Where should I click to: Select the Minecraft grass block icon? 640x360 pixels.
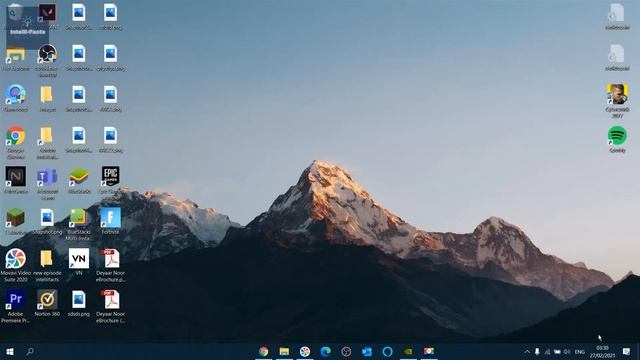pos(16,217)
